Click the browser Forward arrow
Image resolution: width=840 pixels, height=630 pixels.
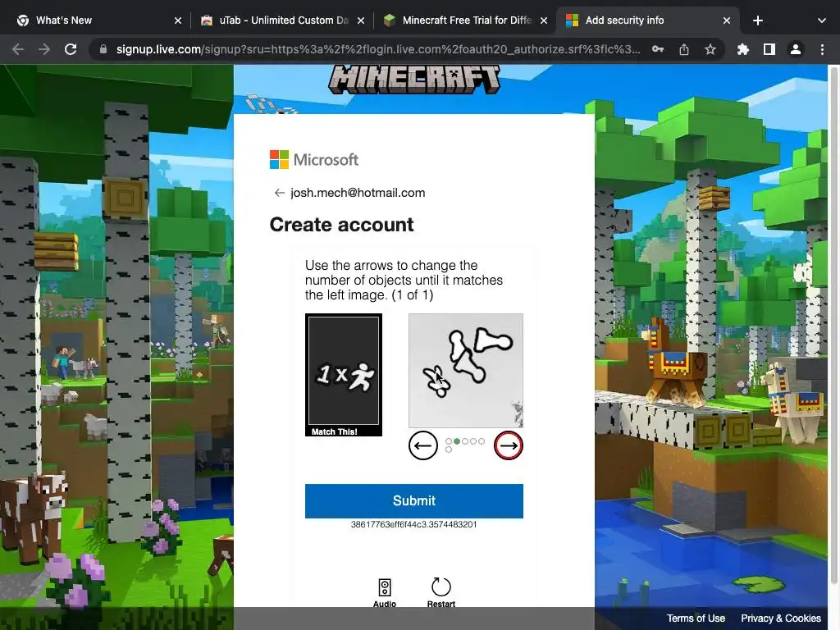click(x=44, y=49)
